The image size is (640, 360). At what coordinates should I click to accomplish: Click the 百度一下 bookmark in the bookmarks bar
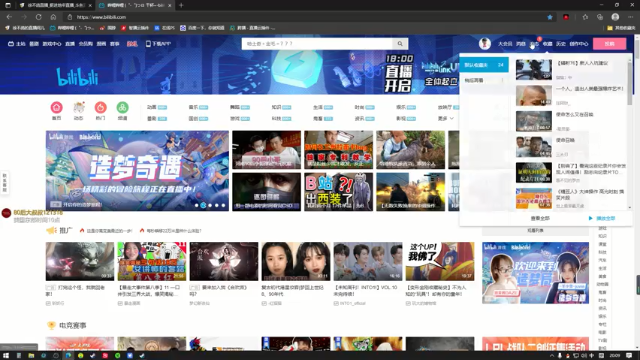(202, 28)
